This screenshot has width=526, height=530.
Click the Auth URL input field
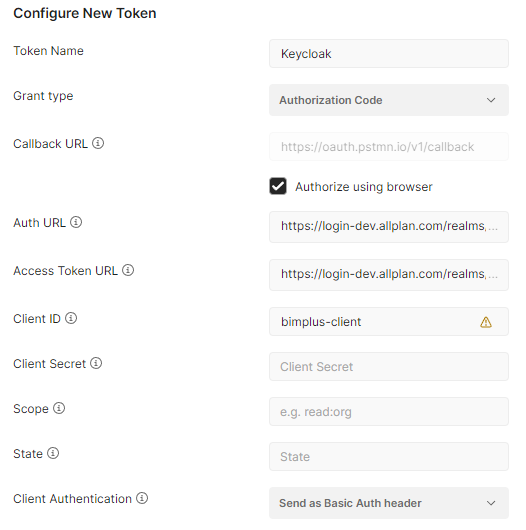pos(389,227)
